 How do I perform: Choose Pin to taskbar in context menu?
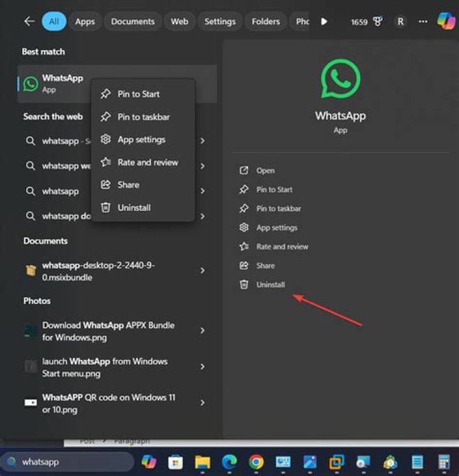pos(143,117)
